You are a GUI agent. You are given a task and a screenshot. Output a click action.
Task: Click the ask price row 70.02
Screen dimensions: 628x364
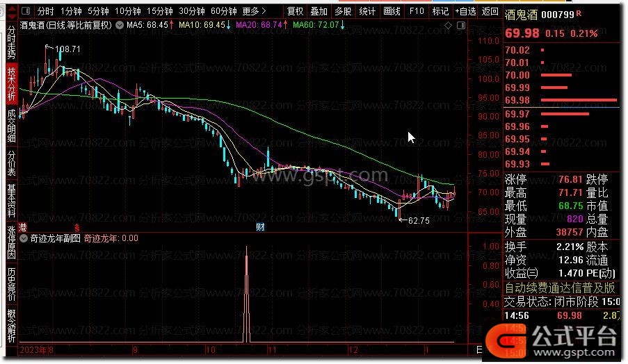coord(563,51)
